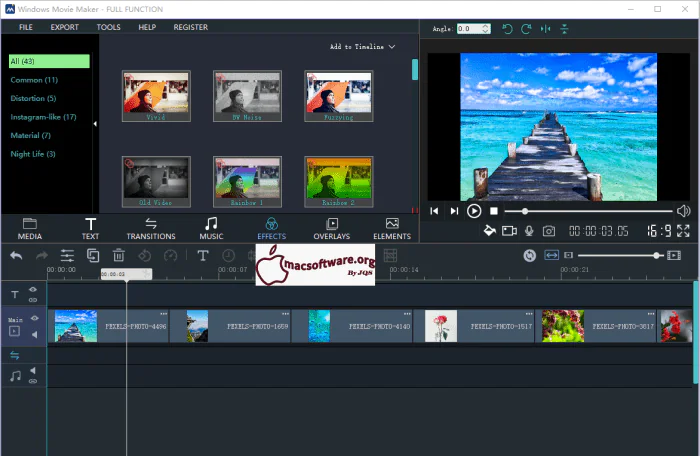The width and height of the screenshot is (700, 456).
Task: Switch to the TRANSITIONS tab
Action: [151, 229]
